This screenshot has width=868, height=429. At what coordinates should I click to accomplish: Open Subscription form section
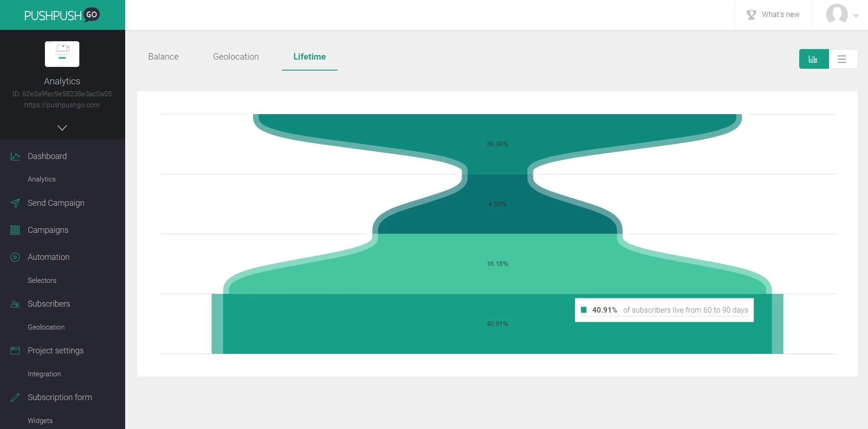coord(60,397)
